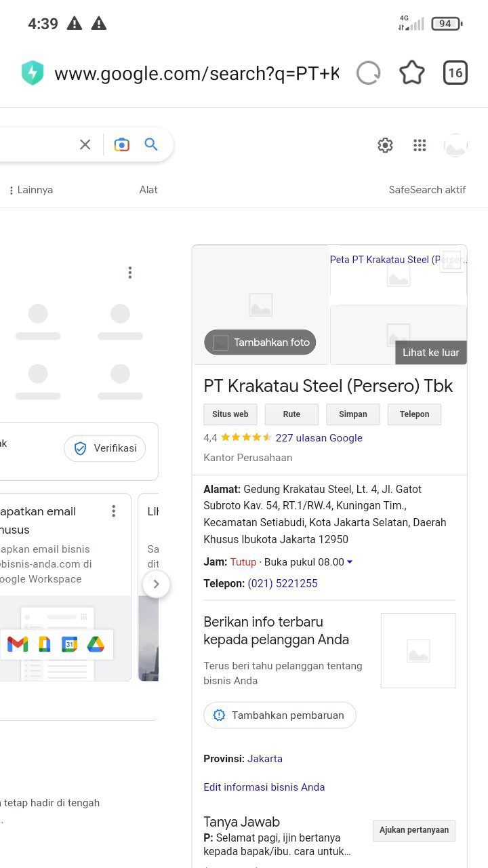
Task: Open three-dot menu on email card
Action: 113,511
